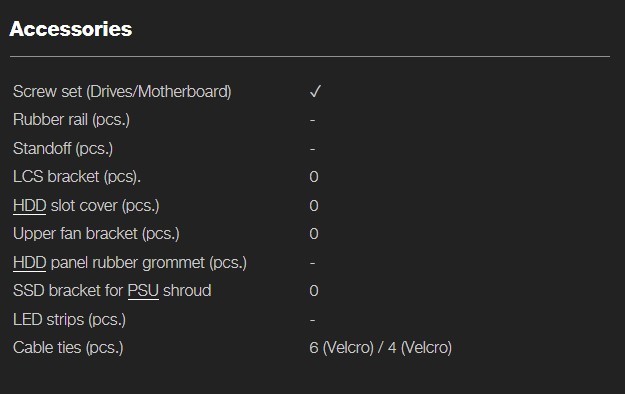Image resolution: width=625 pixels, height=394 pixels.
Task: Click the underlined PSU abbreviation
Action: click(x=143, y=291)
